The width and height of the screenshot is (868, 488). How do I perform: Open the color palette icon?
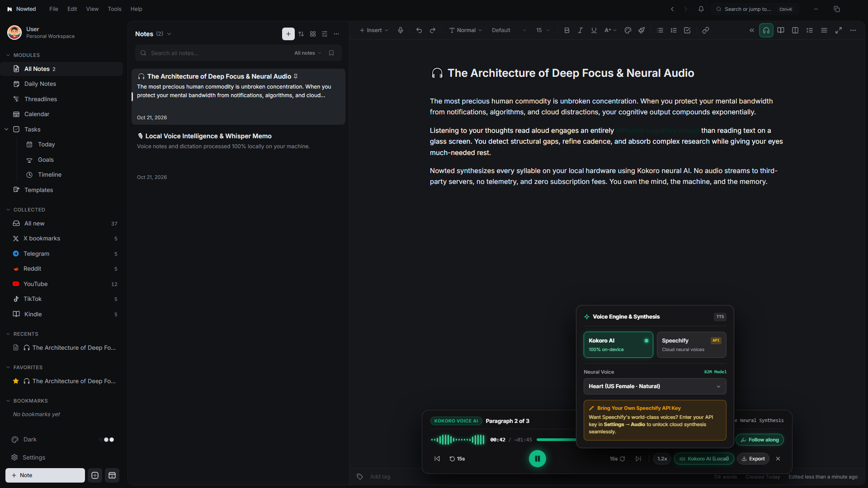(628, 30)
